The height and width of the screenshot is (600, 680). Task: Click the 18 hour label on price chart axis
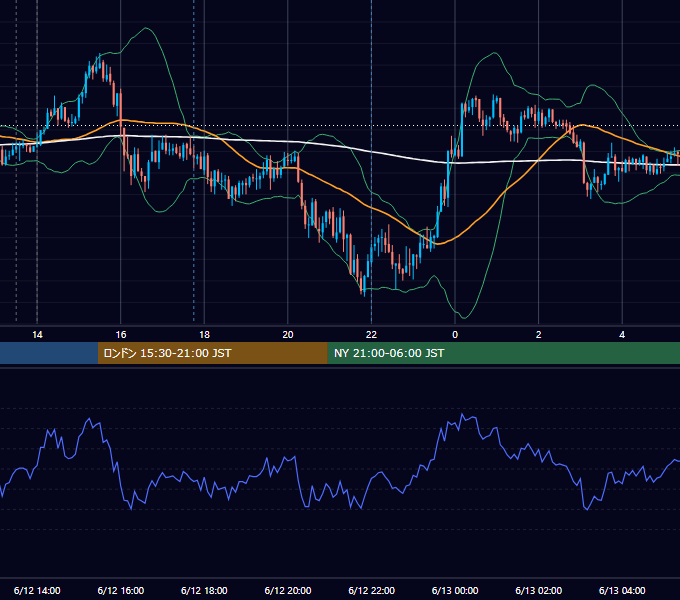204,335
